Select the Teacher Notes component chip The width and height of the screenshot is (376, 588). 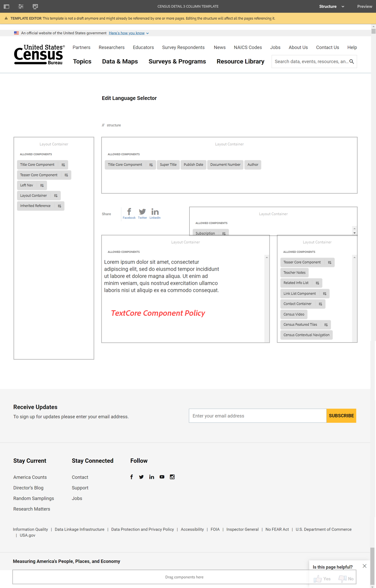(x=294, y=273)
